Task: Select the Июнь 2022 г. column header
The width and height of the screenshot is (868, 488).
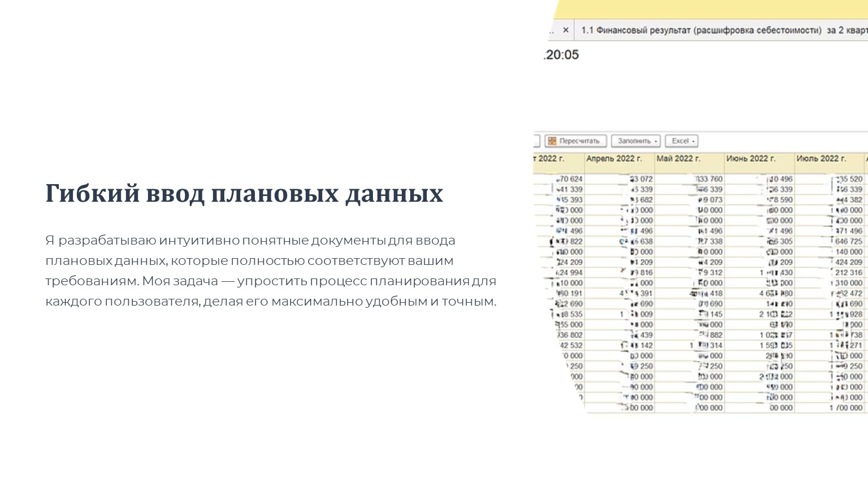Action: [753, 159]
